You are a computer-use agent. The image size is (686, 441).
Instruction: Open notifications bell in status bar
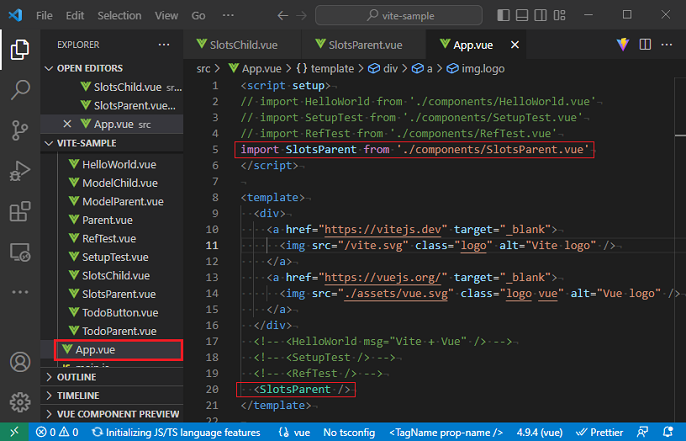(x=668, y=432)
